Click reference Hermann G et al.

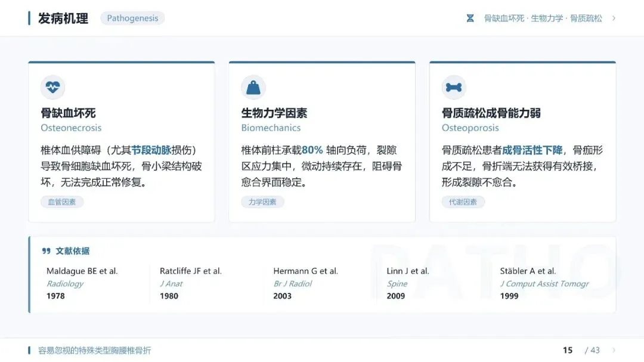(305, 271)
